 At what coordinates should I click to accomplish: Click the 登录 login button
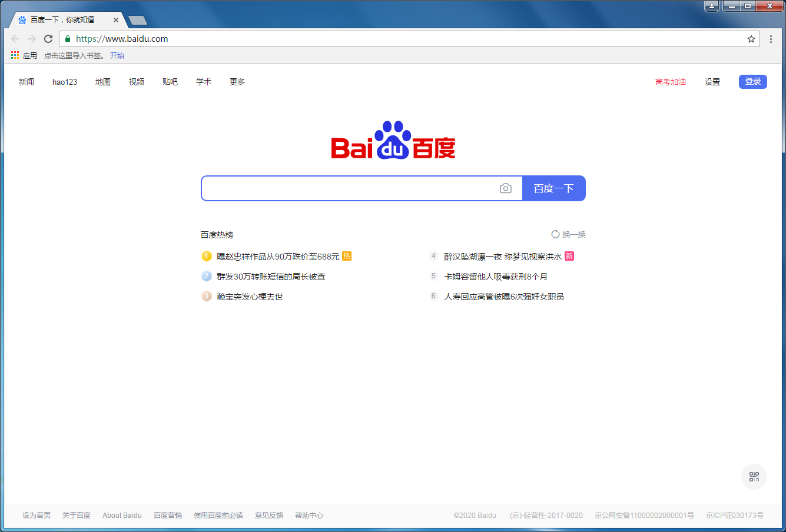pyautogui.click(x=753, y=82)
